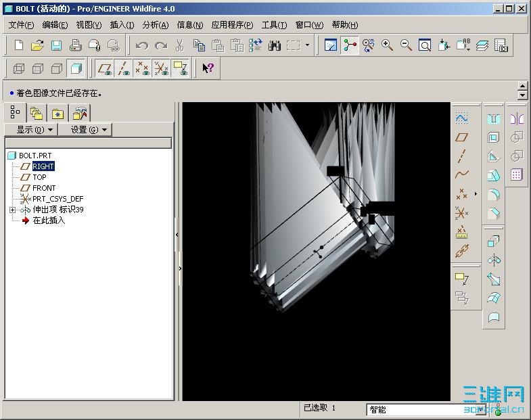Click the 设置 button in model tree
The width and height of the screenshot is (531, 420).
tap(85, 129)
